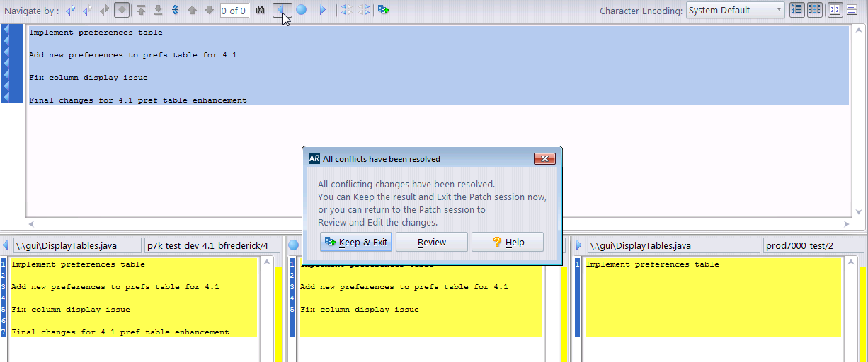
Task: Select the blue right-pointing triangle toolbar icon
Action: 323,11
